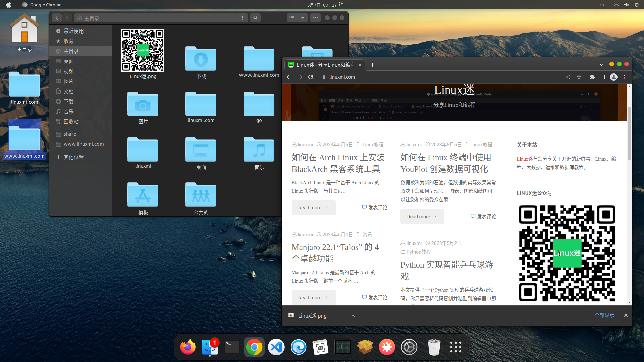
Task: Open new Chrome tab
Action: point(372,65)
